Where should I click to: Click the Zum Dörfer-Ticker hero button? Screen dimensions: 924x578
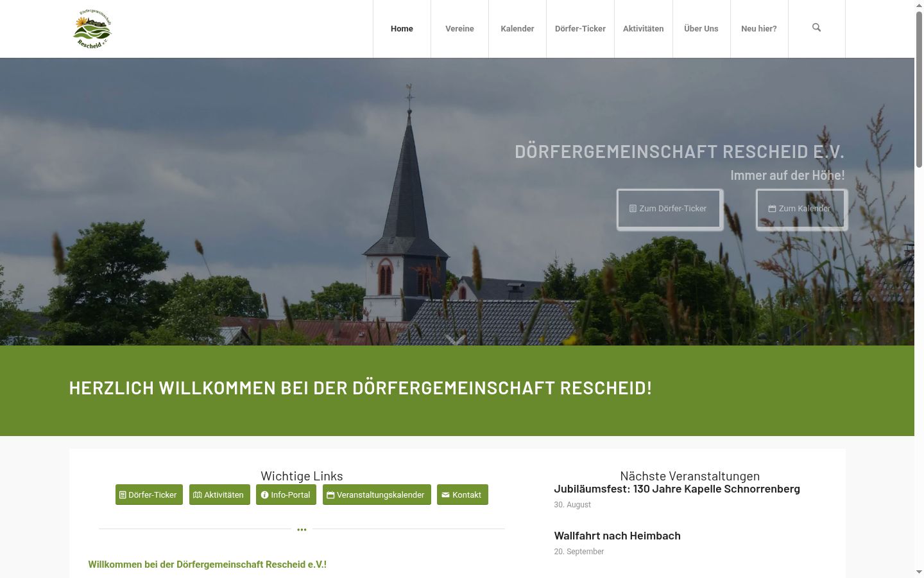click(x=669, y=209)
